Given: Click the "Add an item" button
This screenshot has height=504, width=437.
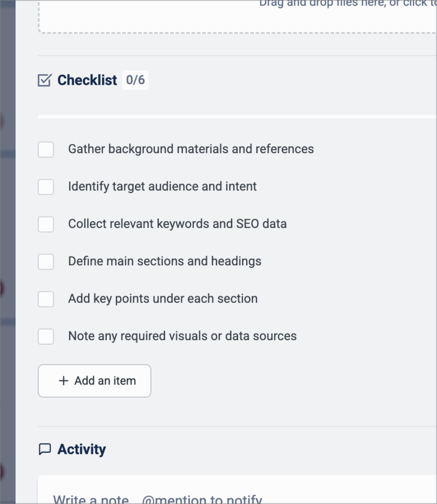Looking at the screenshot, I should pos(94,380).
